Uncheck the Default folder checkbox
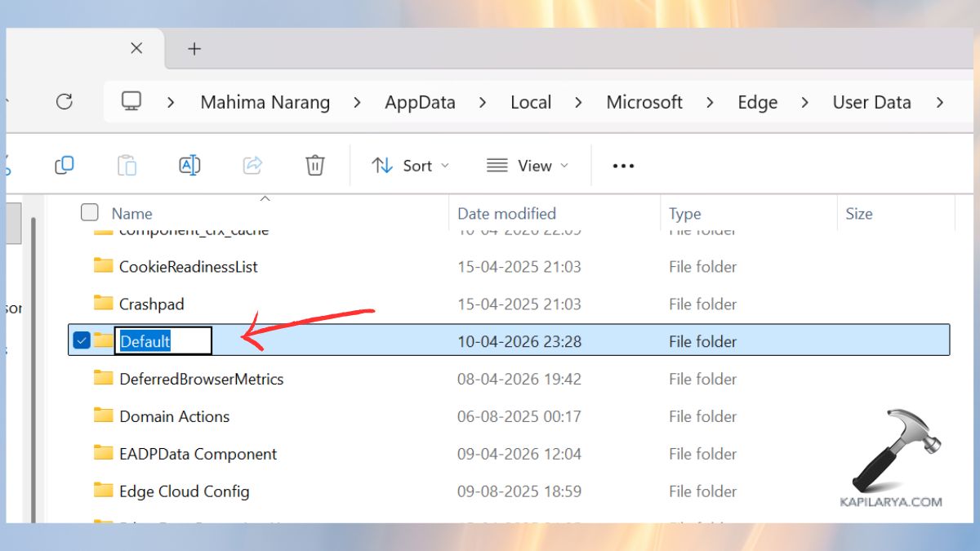Image resolution: width=980 pixels, height=551 pixels. point(81,340)
